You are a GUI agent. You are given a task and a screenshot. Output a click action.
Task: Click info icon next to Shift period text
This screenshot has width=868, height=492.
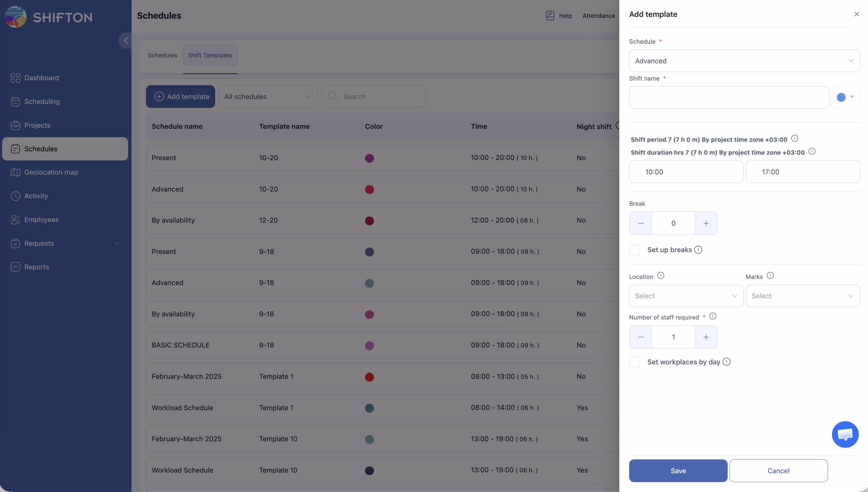point(795,139)
